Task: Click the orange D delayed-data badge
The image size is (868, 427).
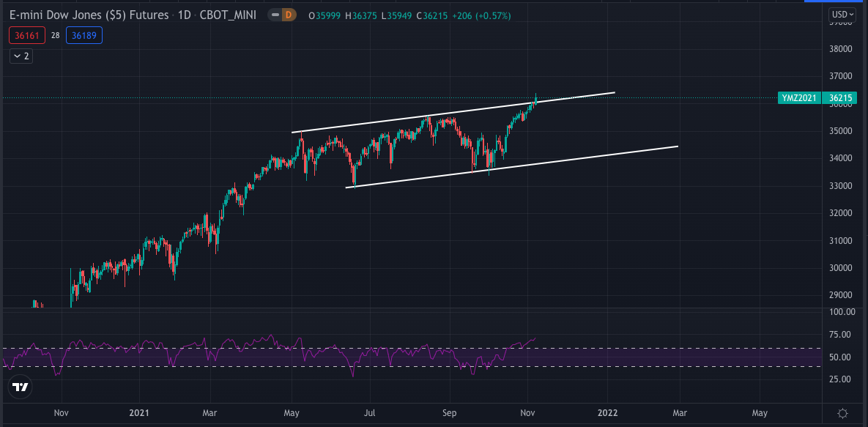Action: point(289,15)
